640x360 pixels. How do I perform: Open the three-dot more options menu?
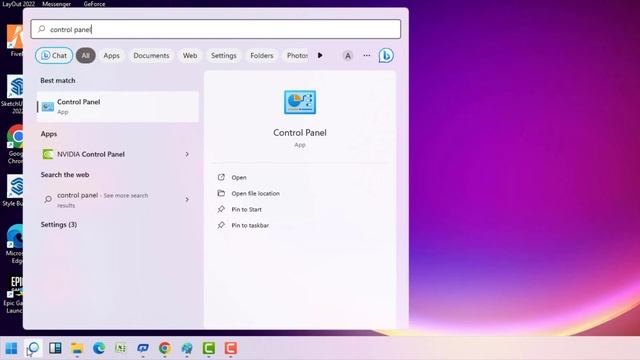[x=367, y=56]
